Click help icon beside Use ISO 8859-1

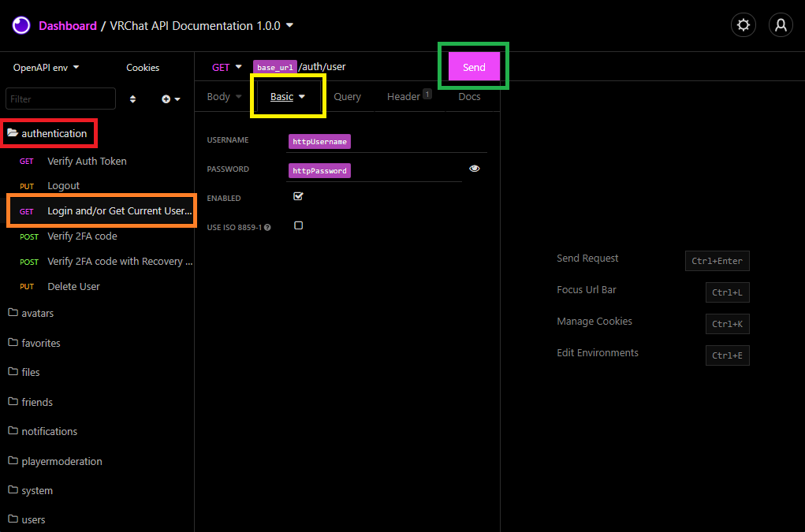click(268, 228)
